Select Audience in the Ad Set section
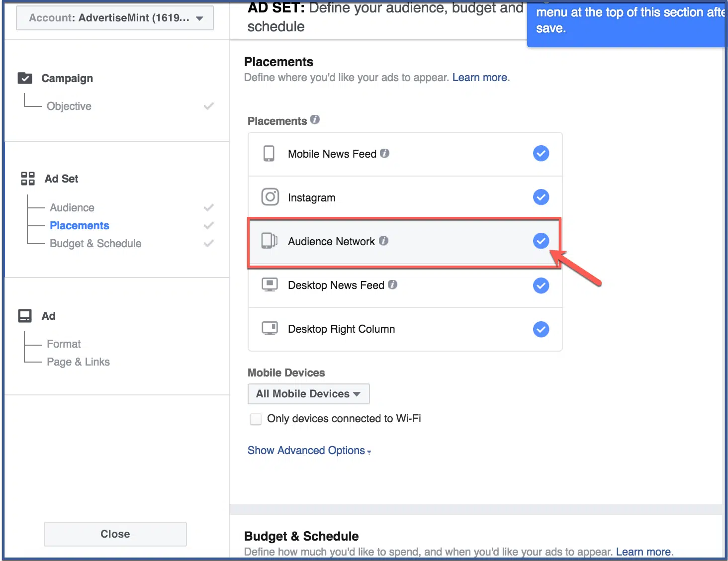The height and width of the screenshot is (561, 728). tap(72, 207)
